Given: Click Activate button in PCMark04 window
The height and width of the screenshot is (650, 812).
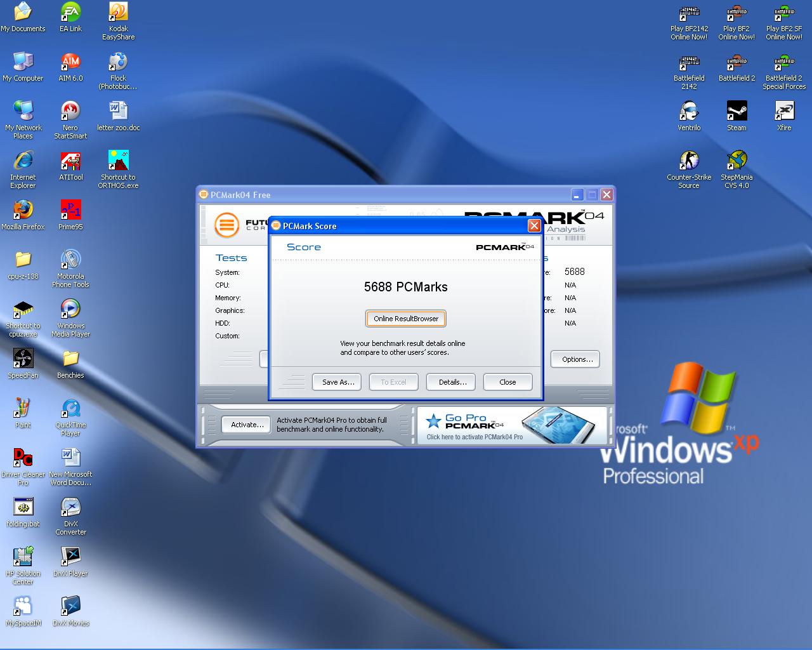Looking at the screenshot, I should coord(247,425).
